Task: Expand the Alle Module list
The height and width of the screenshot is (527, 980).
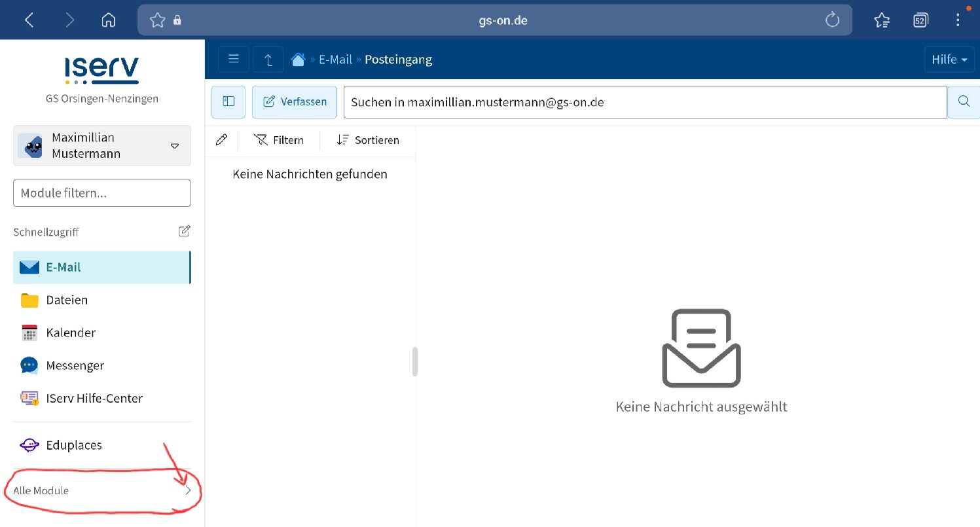Action: pyautogui.click(x=102, y=490)
